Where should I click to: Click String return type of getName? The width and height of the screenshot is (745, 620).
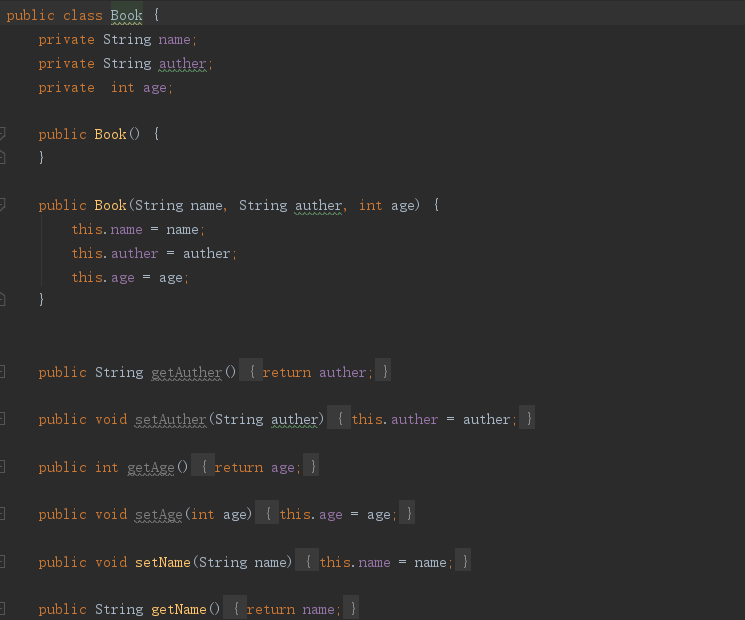coord(119,610)
